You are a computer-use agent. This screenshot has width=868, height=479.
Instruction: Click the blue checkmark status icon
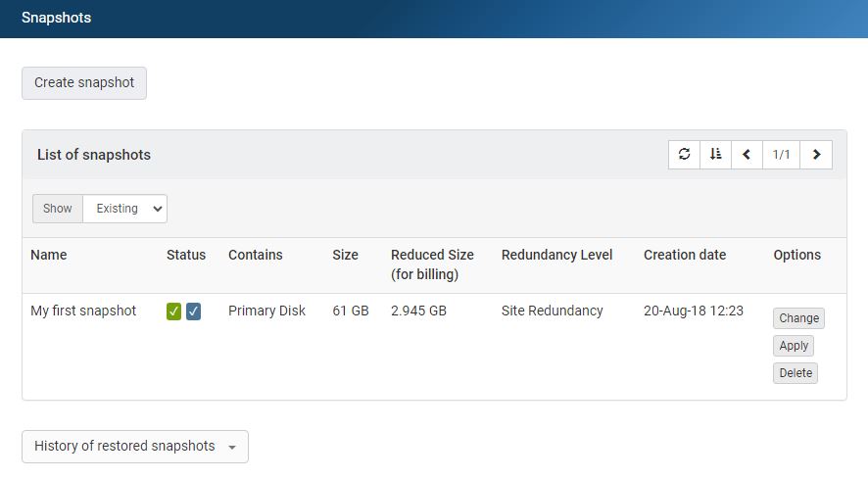click(x=193, y=311)
